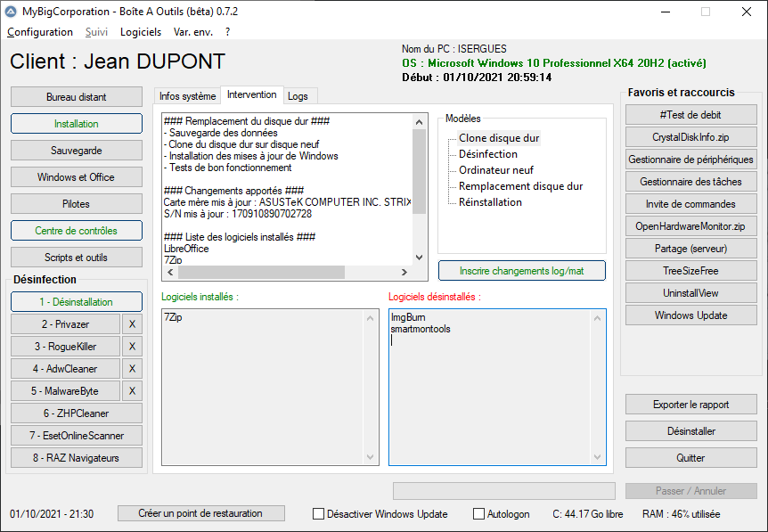Select the Ordinateur neuf model
This screenshot has height=532, width=768.
click(495, 170)
